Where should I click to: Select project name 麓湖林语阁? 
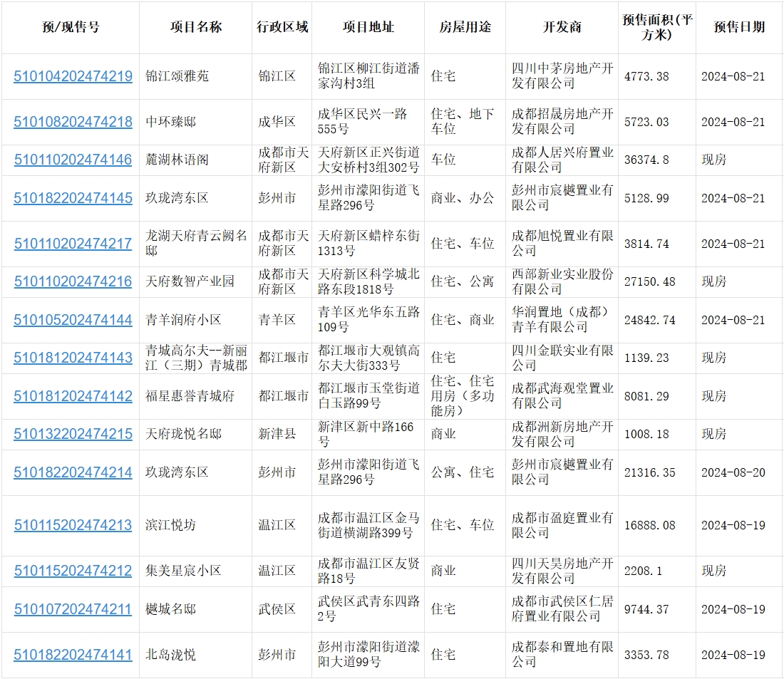pyautogui.click(x=177, y=160)
